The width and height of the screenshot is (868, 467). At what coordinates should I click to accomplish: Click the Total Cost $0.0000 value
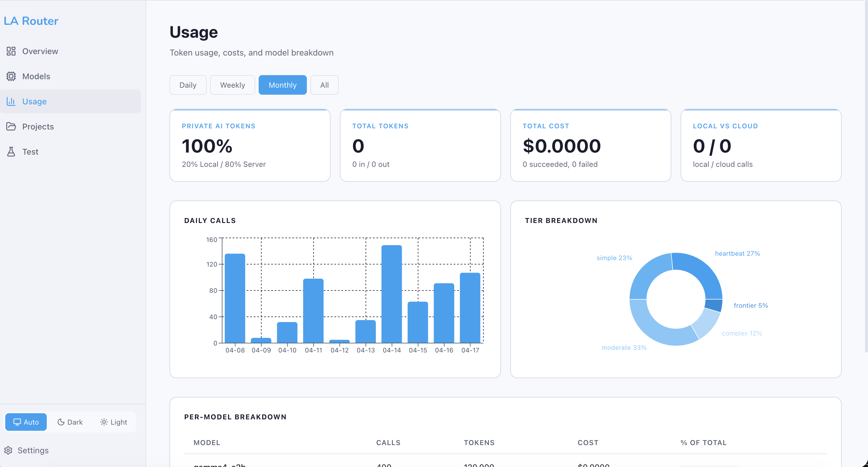(x=562, y=146)
